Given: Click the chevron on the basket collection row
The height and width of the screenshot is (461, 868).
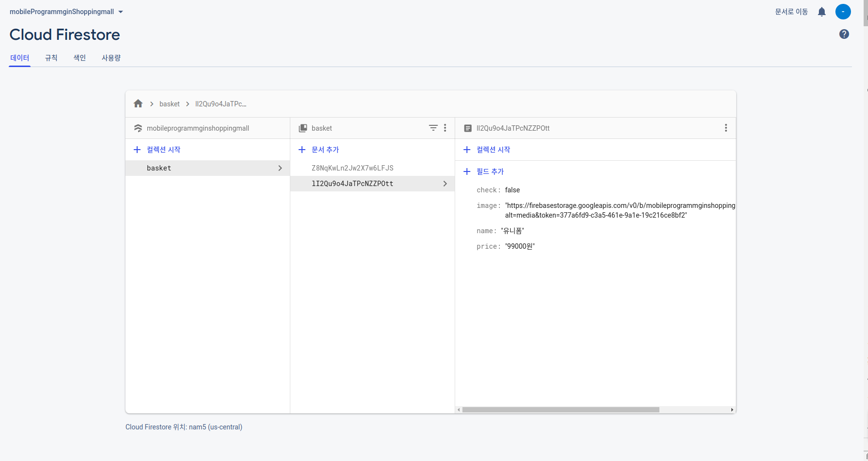Looking at the screenshot, I should (x=280, y=168).
